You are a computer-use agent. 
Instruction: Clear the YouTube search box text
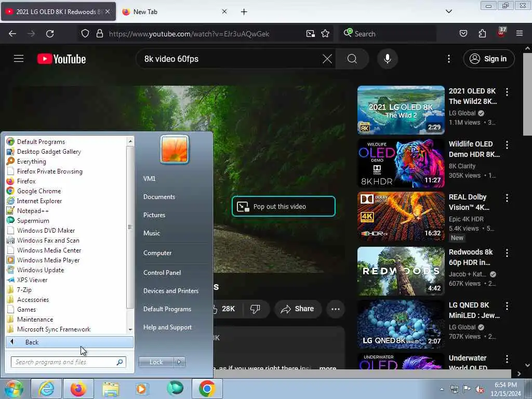[x=327, y=59]
